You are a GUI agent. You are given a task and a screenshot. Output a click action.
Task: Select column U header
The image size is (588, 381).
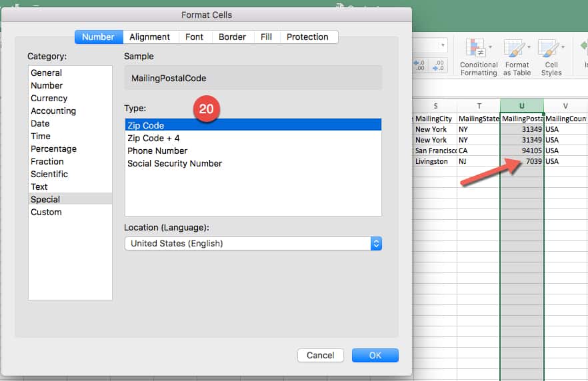[521, 106]
